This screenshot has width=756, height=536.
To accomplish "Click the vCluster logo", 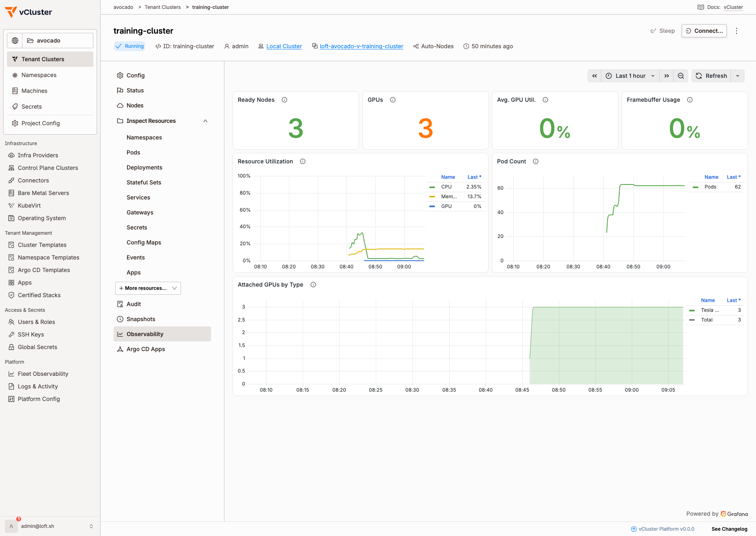I will pyautogui.click(x=28, y=12).
